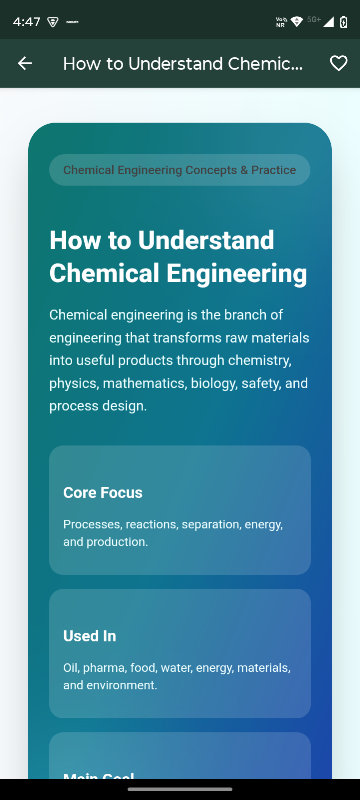This screenshot has height=800, width=360.
Task: Select the Chemical Engineering Concepts & Practice tag
Action: click(x=179, y=170)
